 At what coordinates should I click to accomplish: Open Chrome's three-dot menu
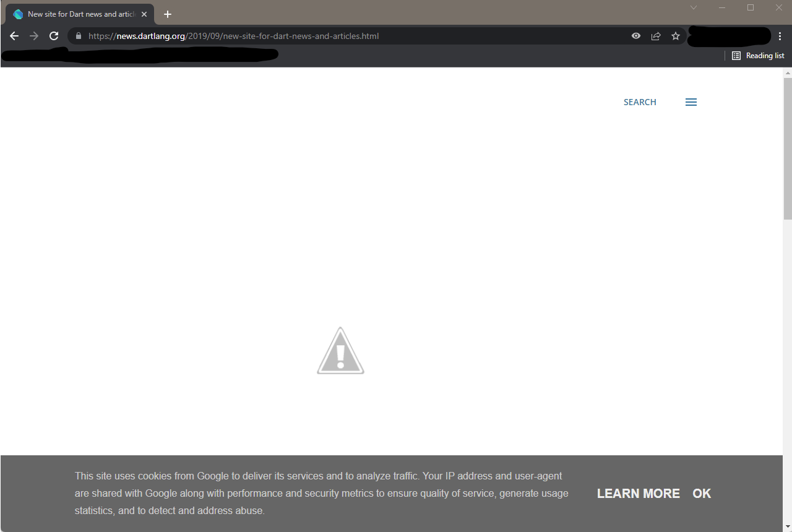tap(780, 36)
